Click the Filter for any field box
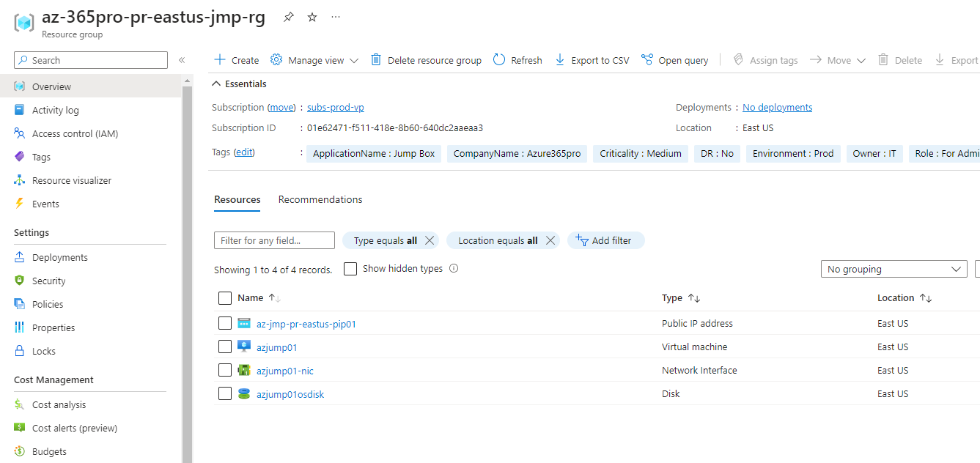The image size is (980, 463). click(274, 240)
